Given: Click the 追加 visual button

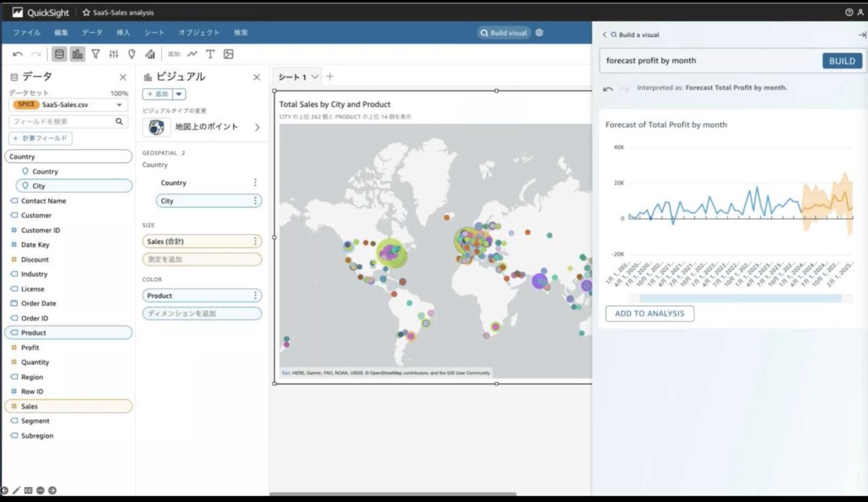Looking at the screenshot, I should point(157,94).
